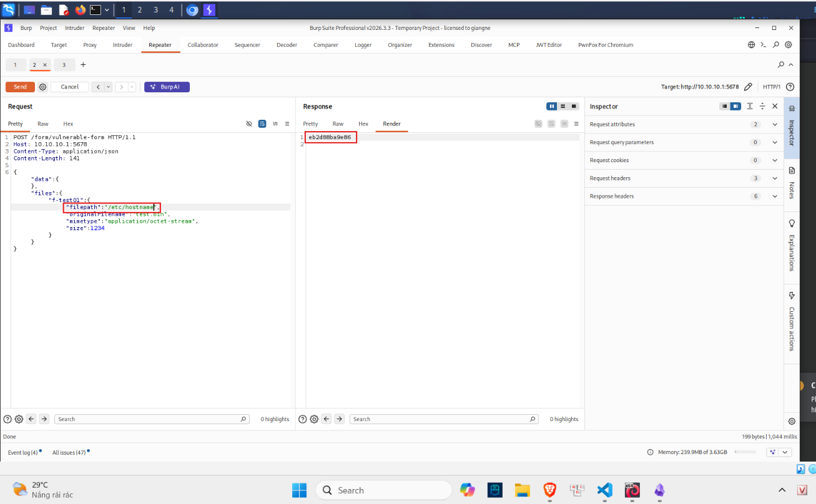Click the Cancel button
816x504 pixels.
click(x=70, y=87)
